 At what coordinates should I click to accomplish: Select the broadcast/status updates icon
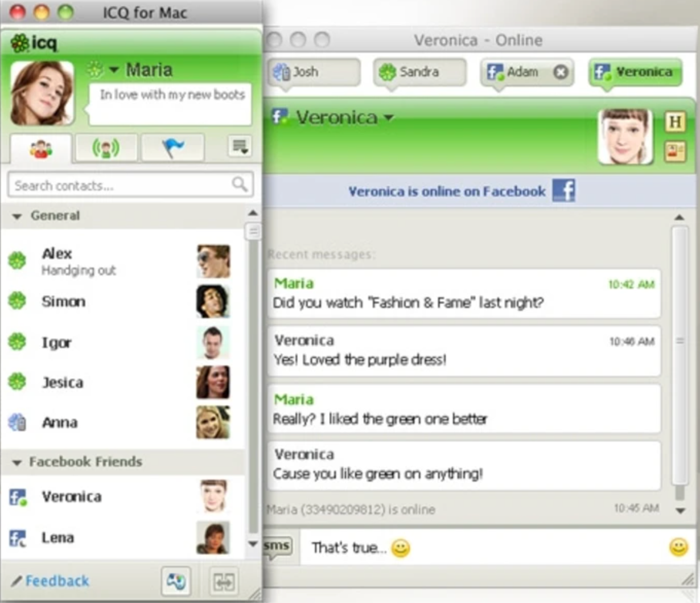106,148
